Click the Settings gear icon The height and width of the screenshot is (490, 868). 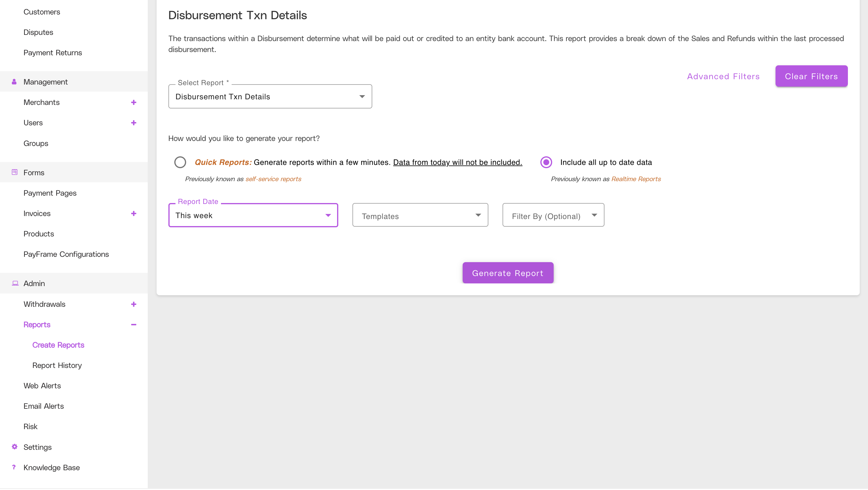click(14, 447)
